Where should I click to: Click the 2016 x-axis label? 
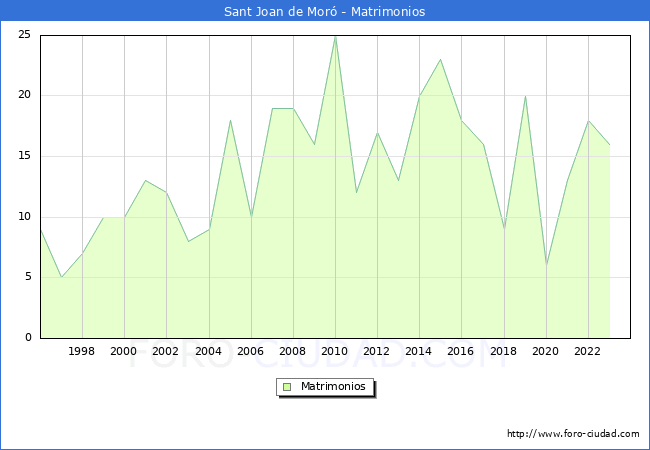pos(461,351)
